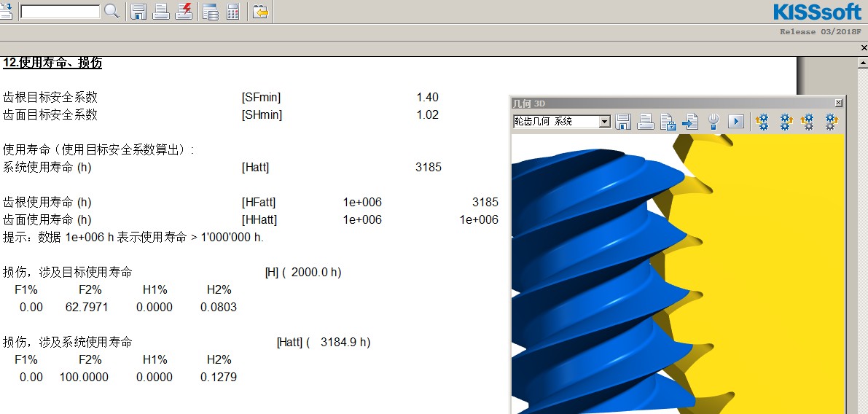Click the value 0.1279

tap(219, 378)
